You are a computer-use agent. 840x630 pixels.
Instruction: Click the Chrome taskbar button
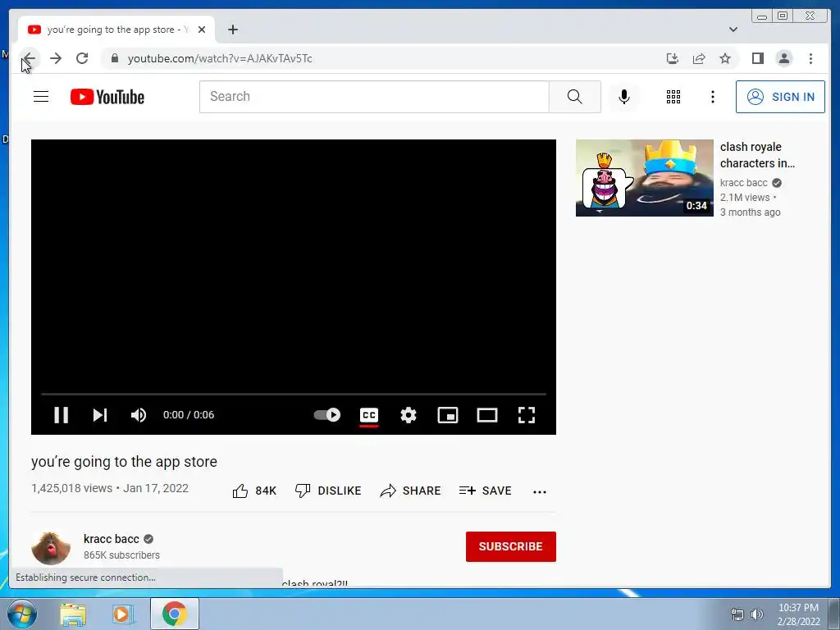coord(175,614)
